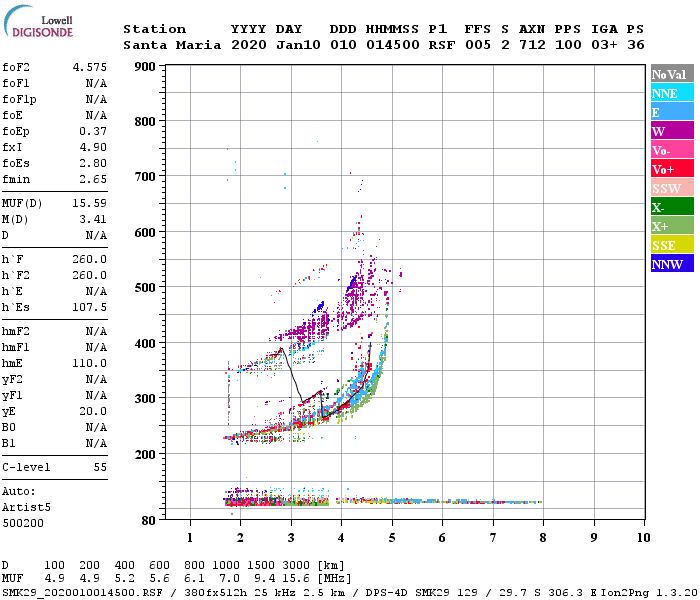
Task: Click the AXN value 712
Action: 532,45
